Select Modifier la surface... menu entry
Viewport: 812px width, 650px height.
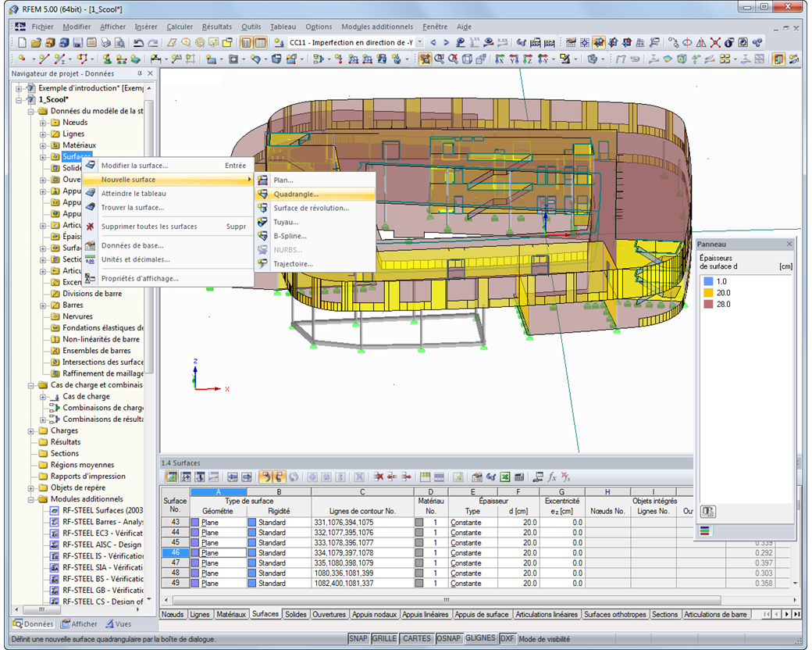coord(134,166)
